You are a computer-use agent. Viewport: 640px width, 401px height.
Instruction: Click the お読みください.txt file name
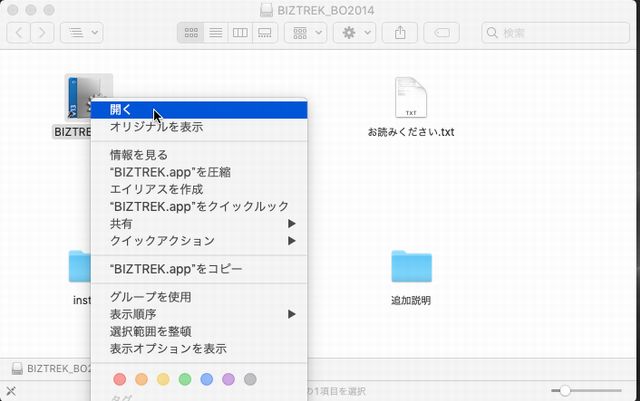[411, 132]
